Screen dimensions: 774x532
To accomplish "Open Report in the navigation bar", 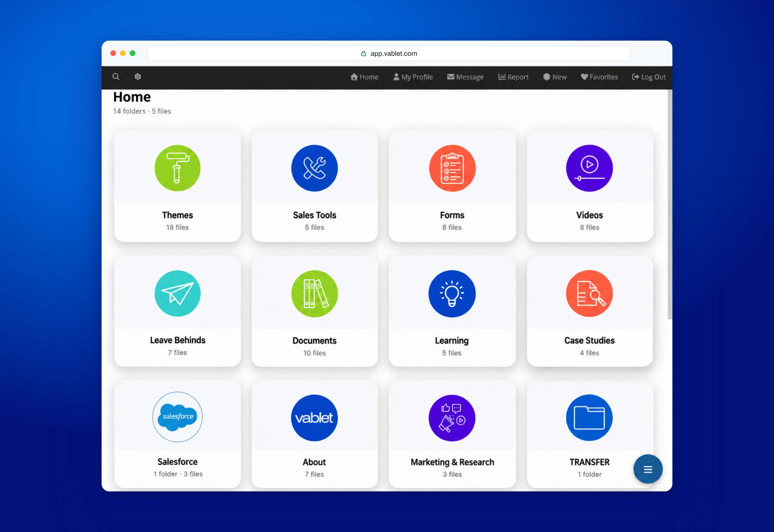I will (x=513, y=77).
